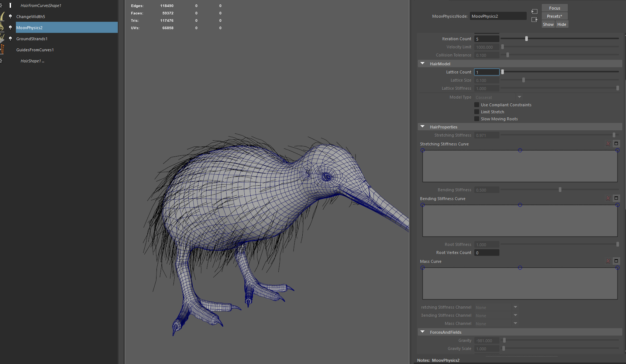Click the GuidesFromCurves1 operator icon
This screenshot has height=364, width=626.
pyautogui.click(x=2, y=49)
